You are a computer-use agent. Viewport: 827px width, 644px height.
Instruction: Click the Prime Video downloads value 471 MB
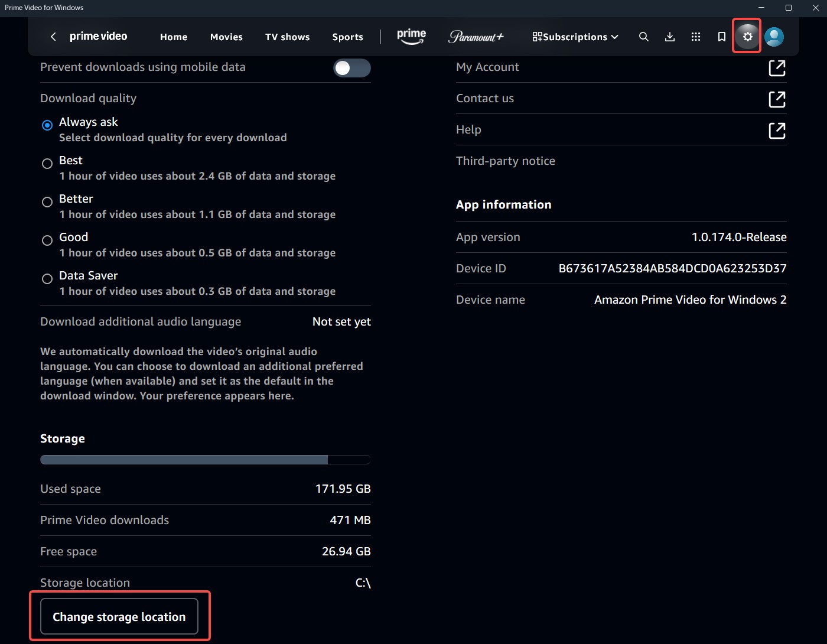pos(350,520)
